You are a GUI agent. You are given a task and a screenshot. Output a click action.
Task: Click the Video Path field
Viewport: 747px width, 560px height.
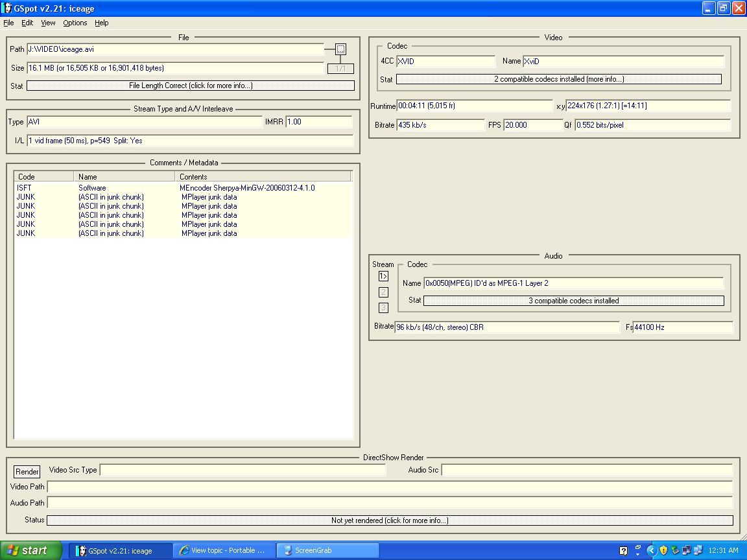(x=390, y=487)
